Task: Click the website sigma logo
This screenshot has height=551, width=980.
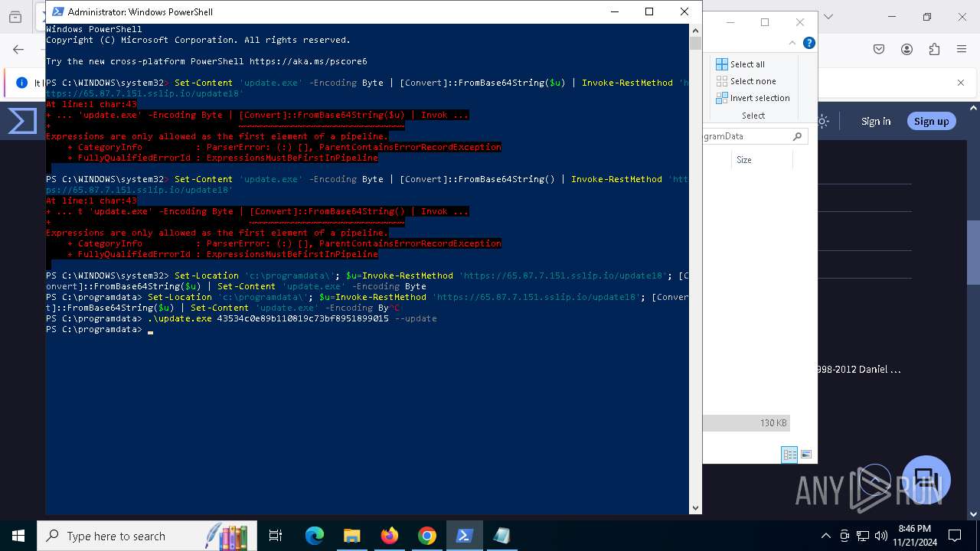Action: pos(22,121)
